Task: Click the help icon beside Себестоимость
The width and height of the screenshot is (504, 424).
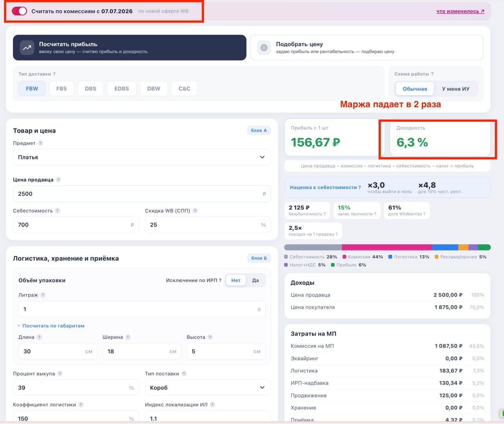Action: 57,211
